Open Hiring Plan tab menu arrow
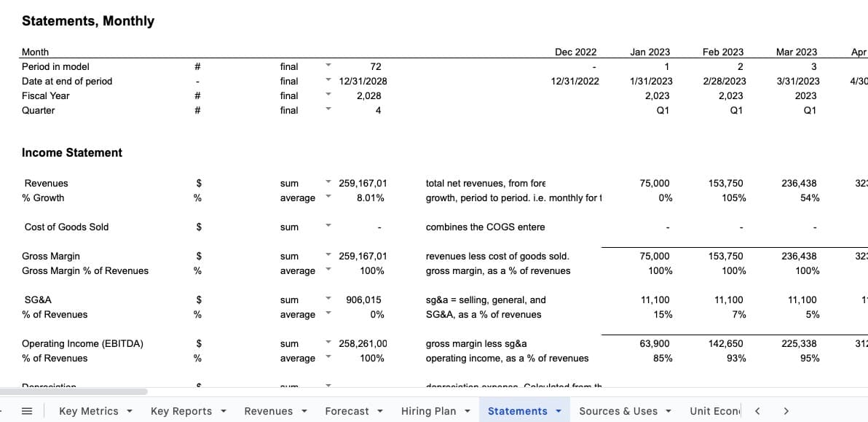Screen dimensions: 868x422 pos(467,411)
